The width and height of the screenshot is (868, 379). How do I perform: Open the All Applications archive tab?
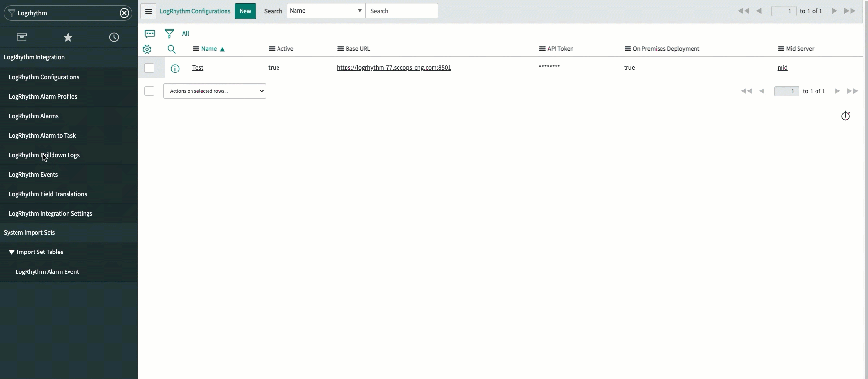point(22,37)
